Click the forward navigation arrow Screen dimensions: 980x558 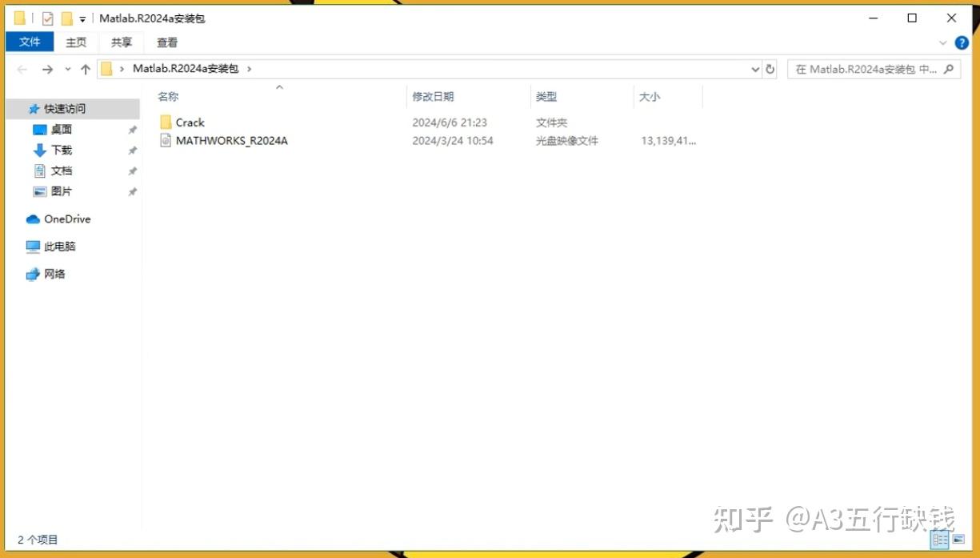[46, 69]
